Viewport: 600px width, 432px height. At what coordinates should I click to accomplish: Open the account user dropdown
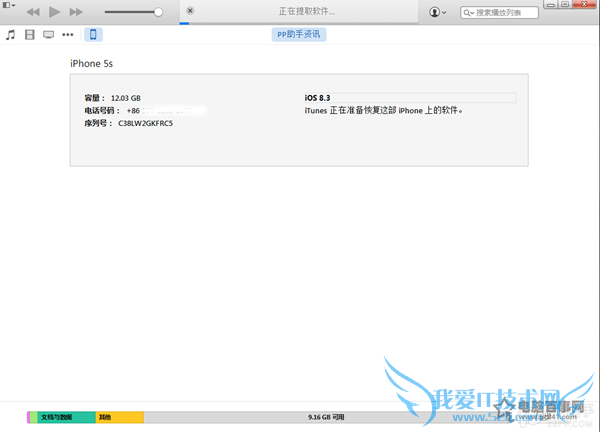pyautogui.click(x=438, y=12)
